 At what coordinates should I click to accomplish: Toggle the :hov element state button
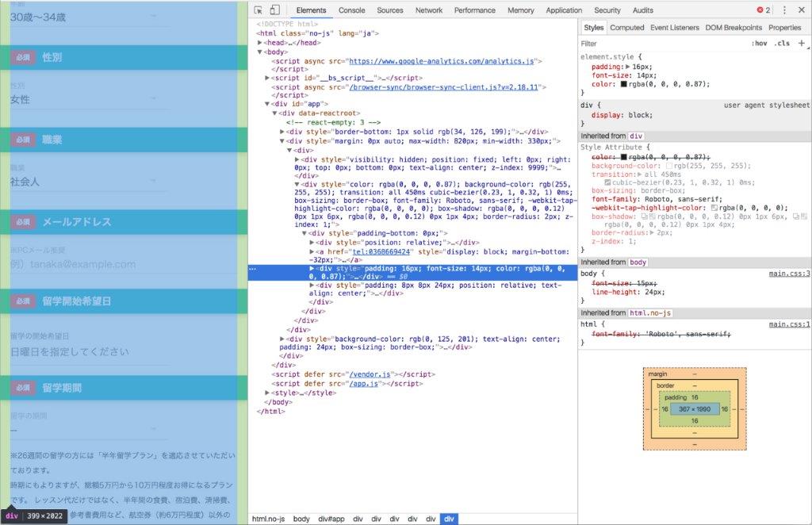tap(759, 44)
